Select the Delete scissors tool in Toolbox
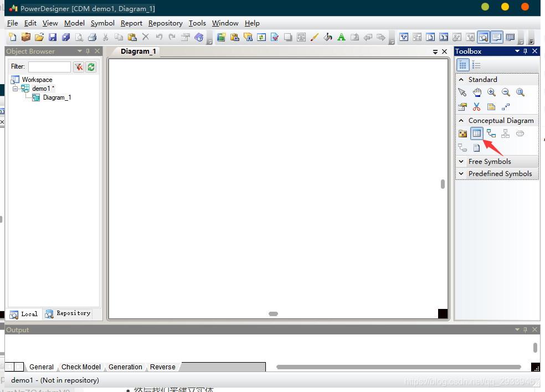 (x=476, y=107)
